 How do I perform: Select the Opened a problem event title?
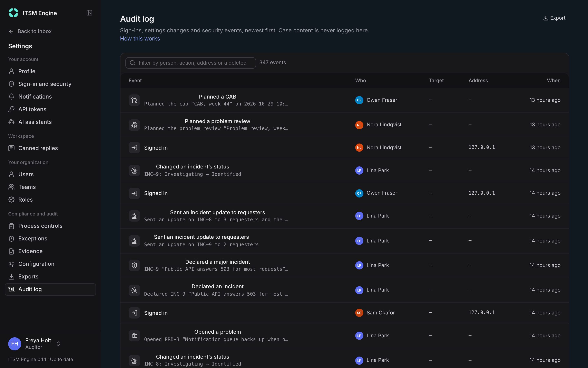pos(217,332)
